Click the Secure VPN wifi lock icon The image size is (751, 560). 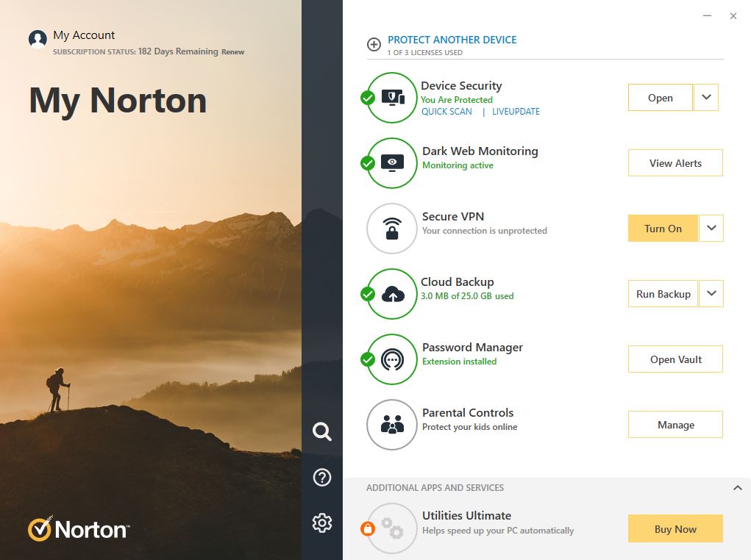click(x=392, y=229)
